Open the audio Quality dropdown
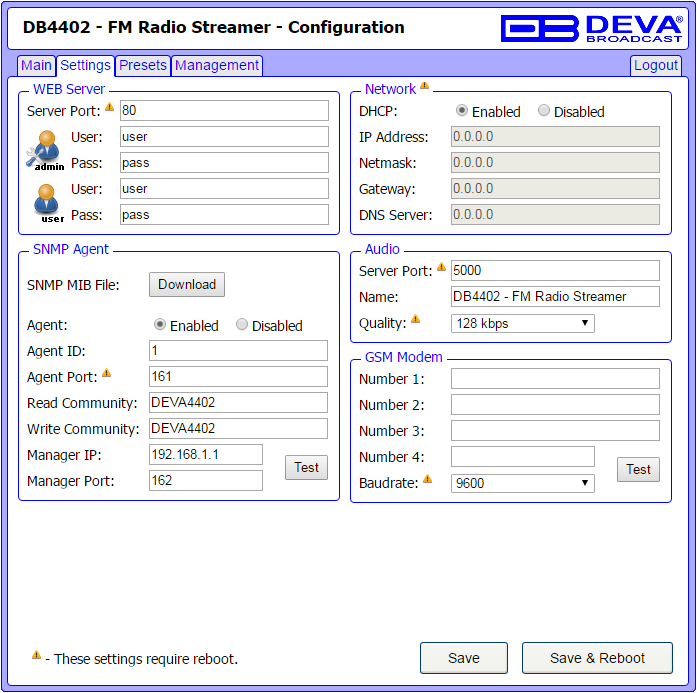This screenshot has height=693, width=697. [x=522, y=323]
